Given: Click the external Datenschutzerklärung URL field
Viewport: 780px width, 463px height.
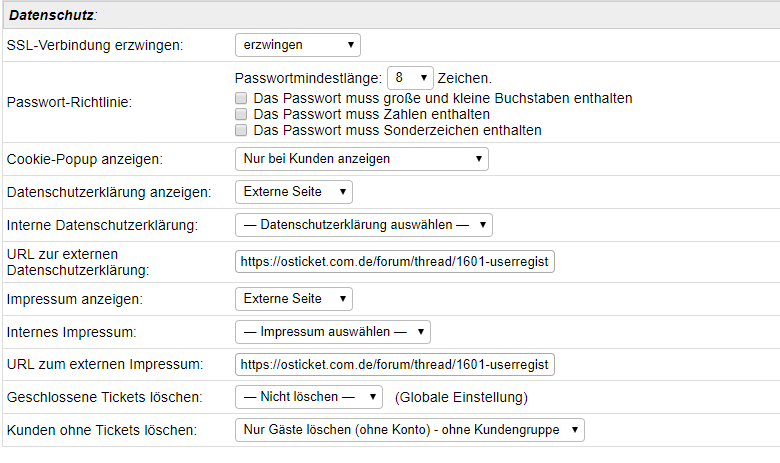Looking at the screenshot, I should pyautogui.click(x=394, y=262).
